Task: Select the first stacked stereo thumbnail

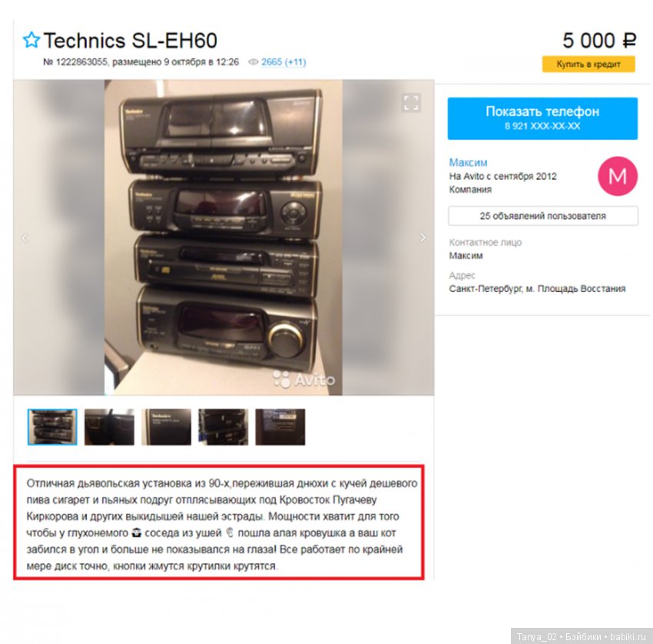Action: coord(52,427)
